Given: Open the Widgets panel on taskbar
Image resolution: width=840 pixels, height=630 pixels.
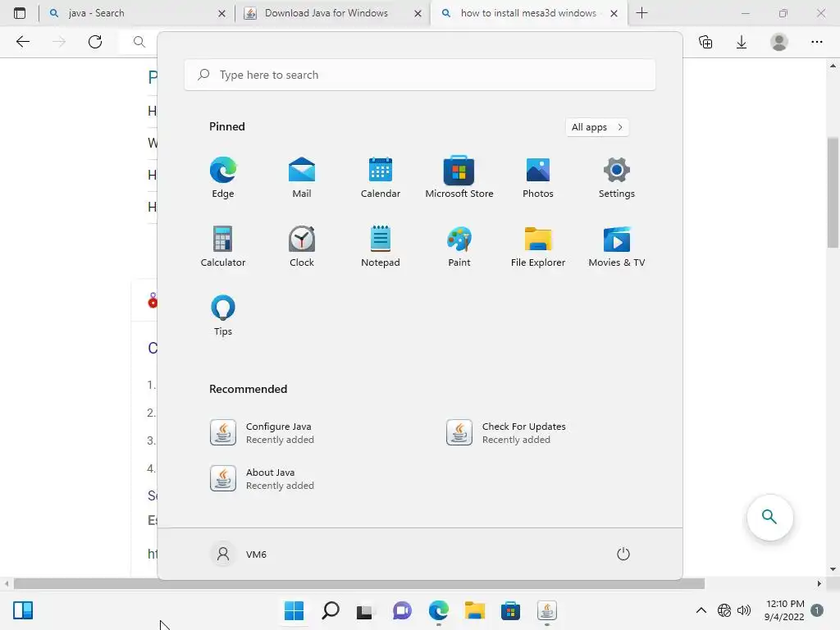Looking at the screenshot, I should pyautogui.click(x=23, y=610).
